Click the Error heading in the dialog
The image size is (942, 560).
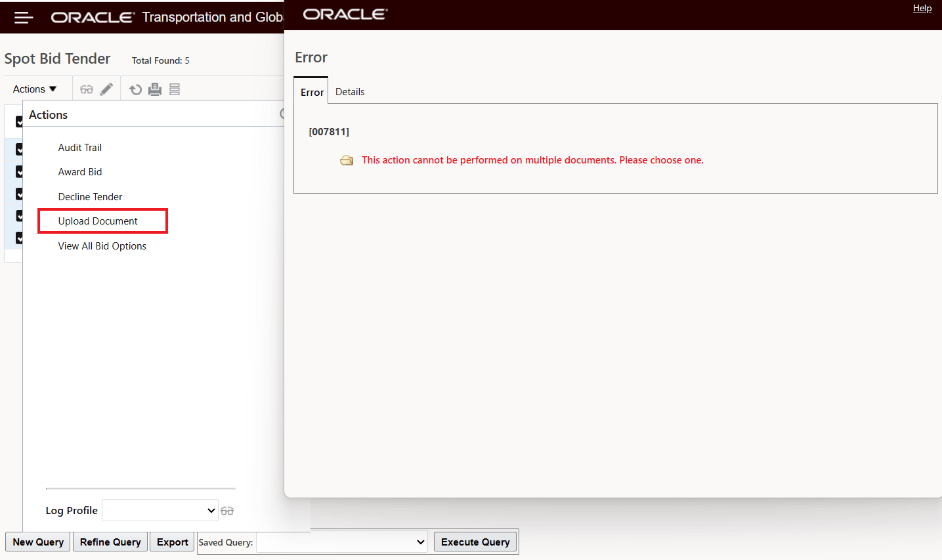(311, 58)
